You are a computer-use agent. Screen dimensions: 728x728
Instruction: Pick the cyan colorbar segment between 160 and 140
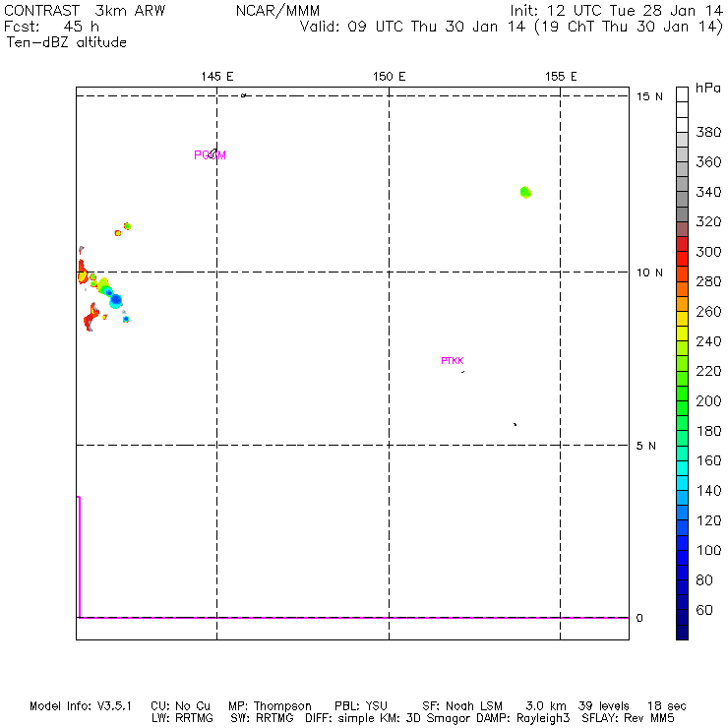click(x=682, y=468)
